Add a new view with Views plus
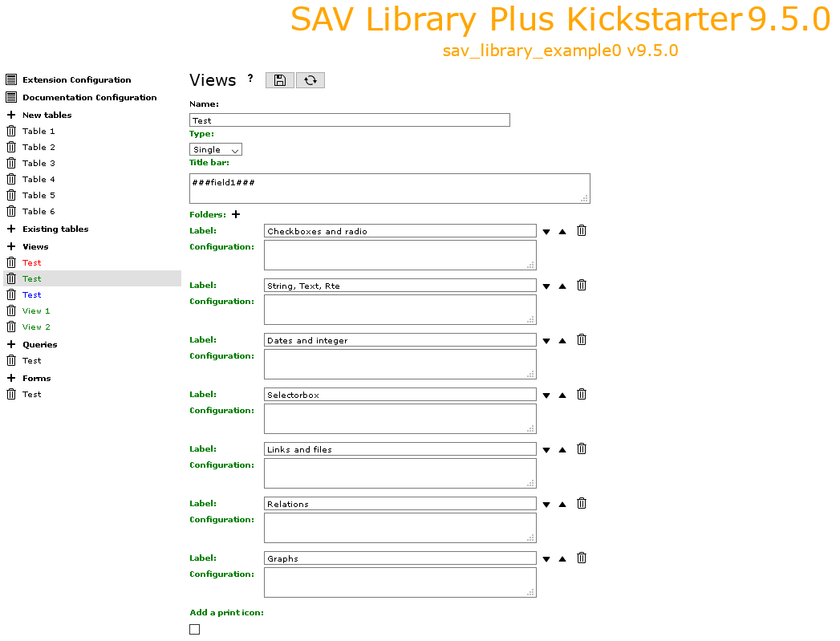840x641 pixels. pyautogui.click(x=11, y=246)
